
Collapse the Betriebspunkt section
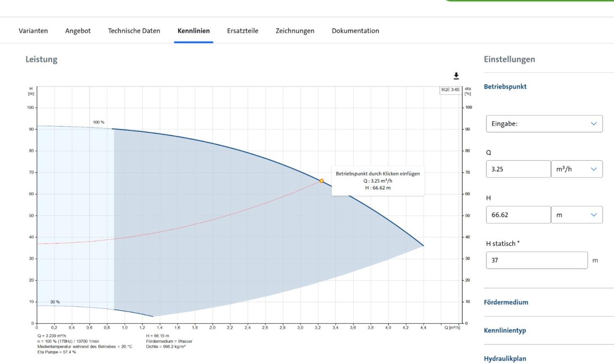tap(506, 87)
